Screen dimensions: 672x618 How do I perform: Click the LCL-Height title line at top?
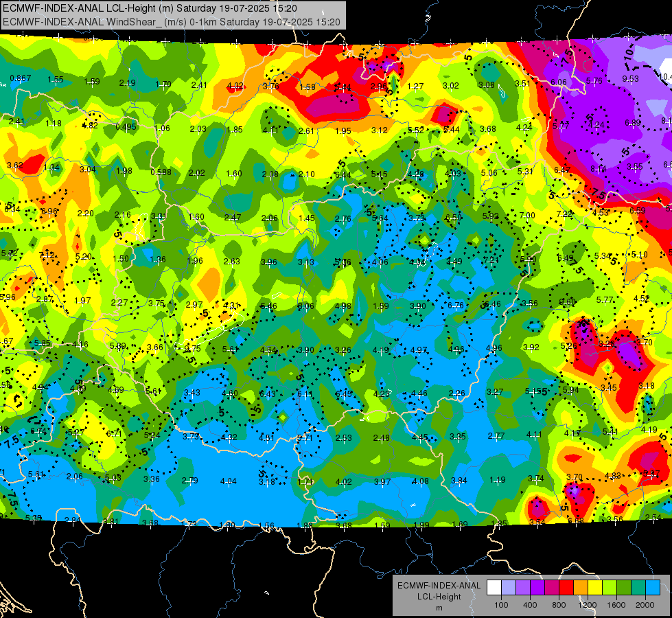[x=150, y=8]
